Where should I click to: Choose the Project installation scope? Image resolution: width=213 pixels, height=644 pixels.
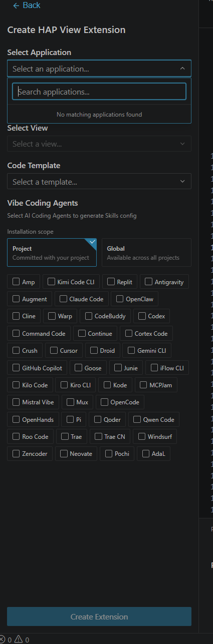52,253
